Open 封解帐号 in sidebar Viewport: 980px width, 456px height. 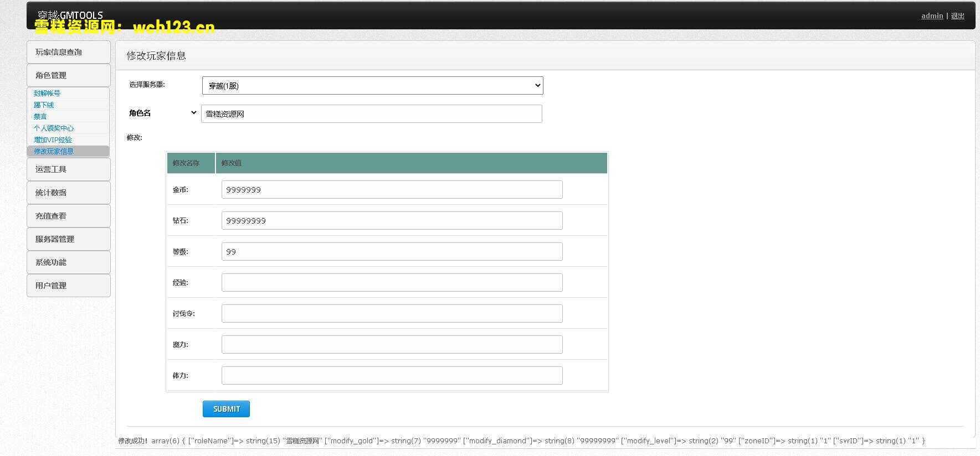pos(47,94)
